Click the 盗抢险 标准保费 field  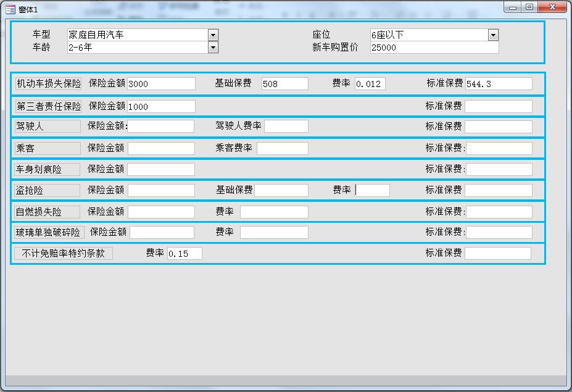[499, 191]
